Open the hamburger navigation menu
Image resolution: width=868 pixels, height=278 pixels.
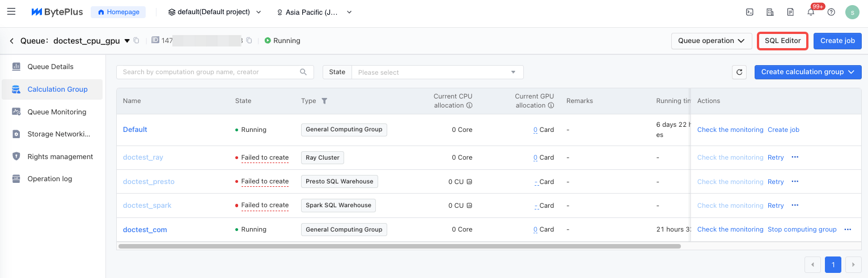(11, 11)
